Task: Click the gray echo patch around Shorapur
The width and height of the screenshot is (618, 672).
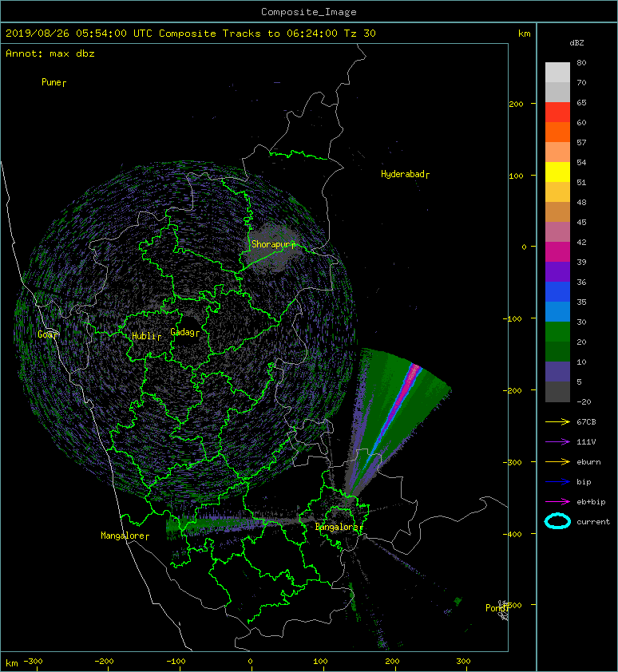Action: 275,248
